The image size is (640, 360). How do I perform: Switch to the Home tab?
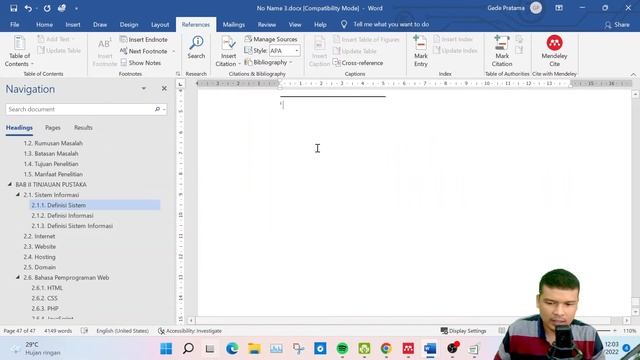point(44,24)
